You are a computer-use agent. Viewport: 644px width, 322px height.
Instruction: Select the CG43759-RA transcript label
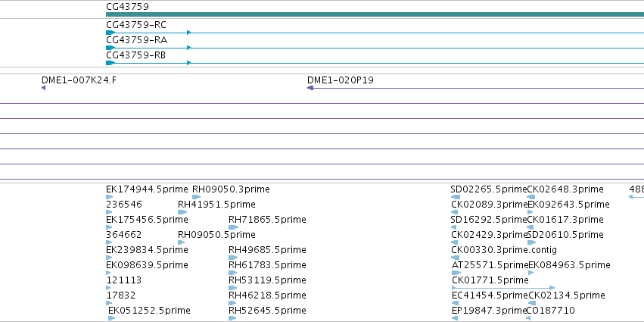(136, 40)
